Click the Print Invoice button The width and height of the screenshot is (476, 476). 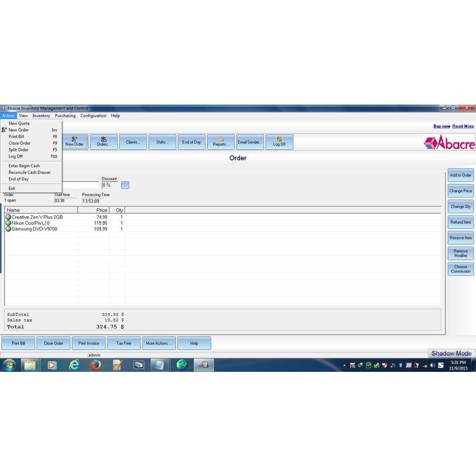[x=89, y=344]
